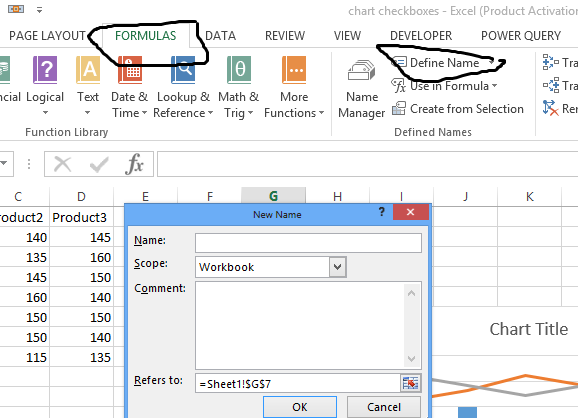Image resolution: width=578 pixels, height=418 pixels.
Task: Open the Name Manager
Action: [x=362, y=89]
